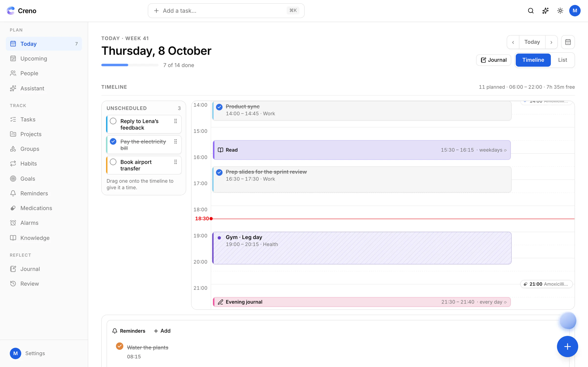Screen dimensions: 588x367
Task: Uncheck the Product sync task
Action: [219, 107]
